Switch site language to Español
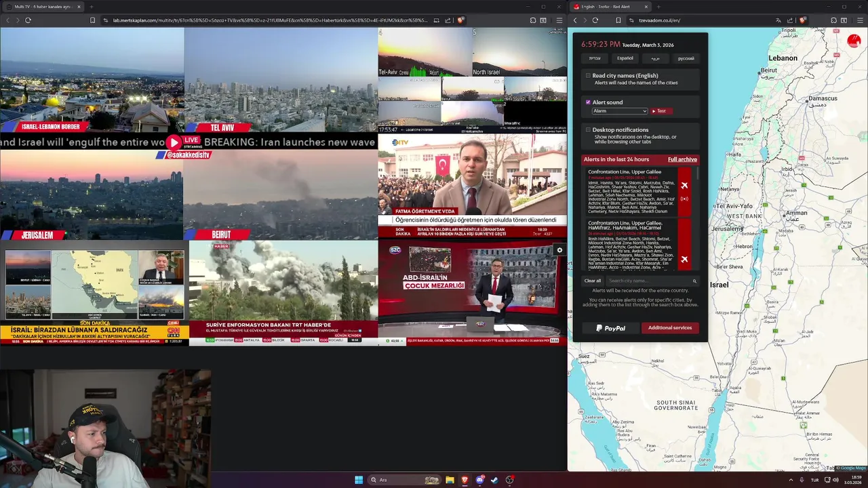The width and height of the screenshot is (868, 488). pyautogui.click(x=625, y=58)
